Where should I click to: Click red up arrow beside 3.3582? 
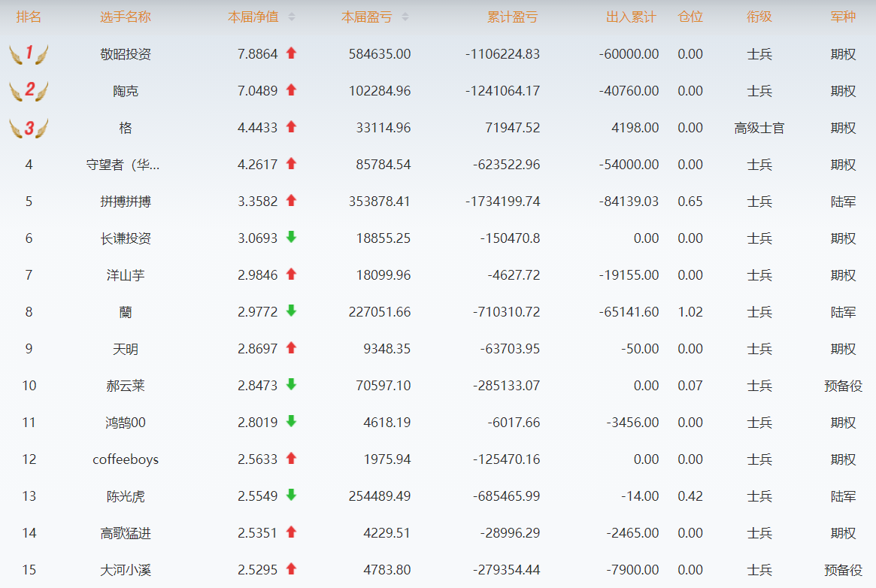[x=291, y=201]
